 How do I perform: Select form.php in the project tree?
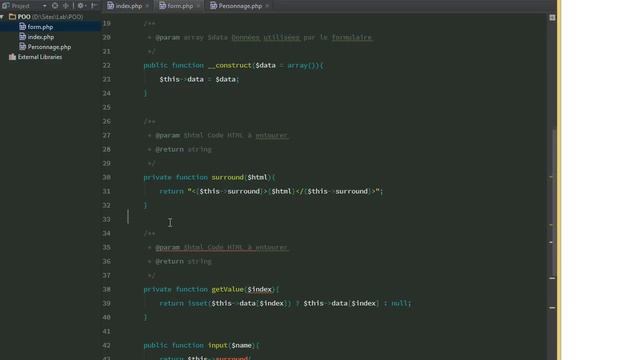coord(40,27)
